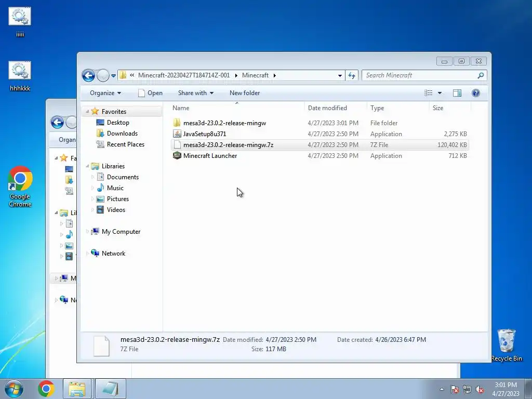This screenshot has height=399, width=532.
Task: Click the JavaSetup8u371 file name
Action: coord(205,134)
